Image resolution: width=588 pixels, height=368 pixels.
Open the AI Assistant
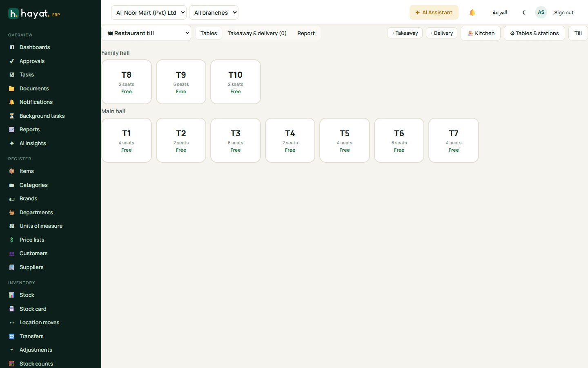coord(434,13)
